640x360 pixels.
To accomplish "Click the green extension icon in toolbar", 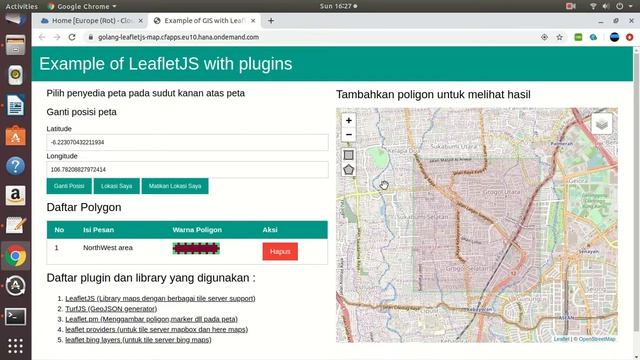I will (x=578, y=37).
